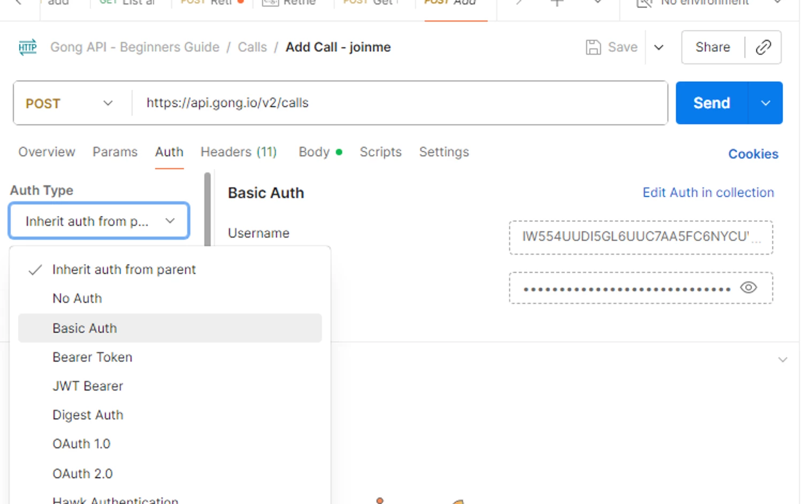
Task: Switch to the POST Retr request tab
Action: coord(212,3)
